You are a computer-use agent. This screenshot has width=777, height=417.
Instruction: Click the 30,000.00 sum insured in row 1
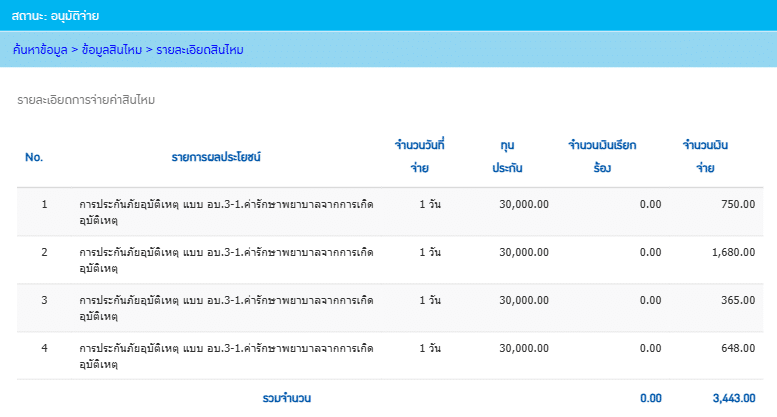coord(524,204)
